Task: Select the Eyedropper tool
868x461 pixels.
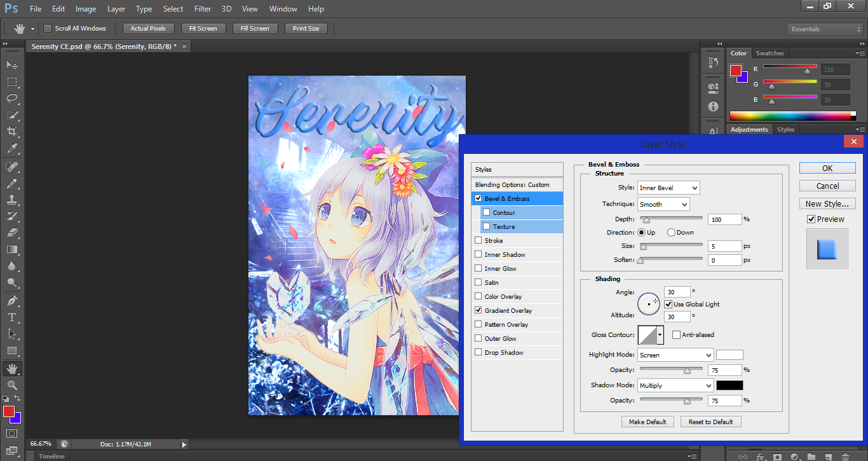Action: click(x=12, y=148)
